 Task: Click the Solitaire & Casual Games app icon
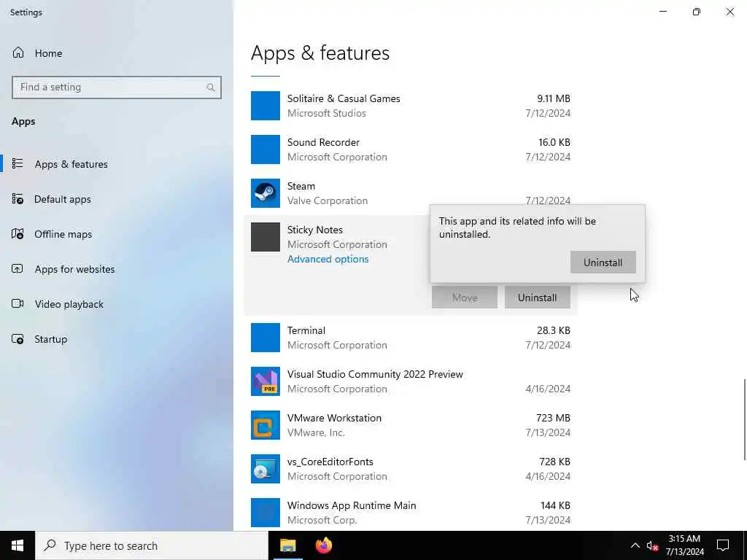tap(266, 106)
